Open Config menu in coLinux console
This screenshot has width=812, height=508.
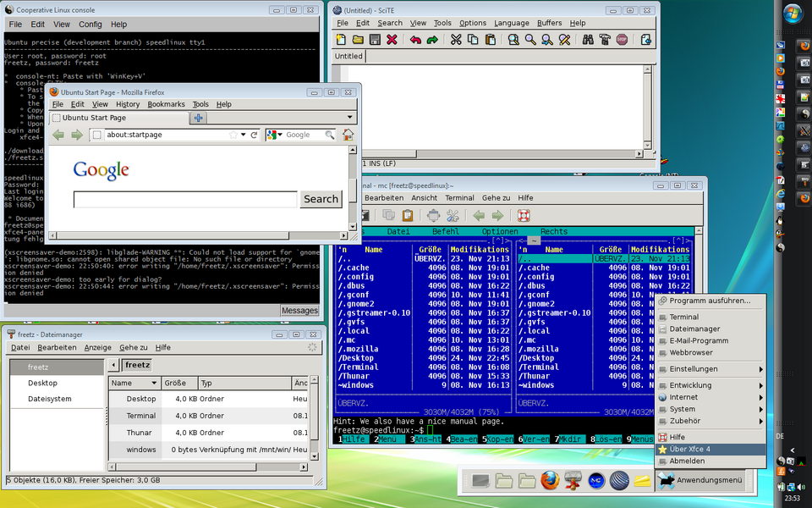(x=91, y=25)
